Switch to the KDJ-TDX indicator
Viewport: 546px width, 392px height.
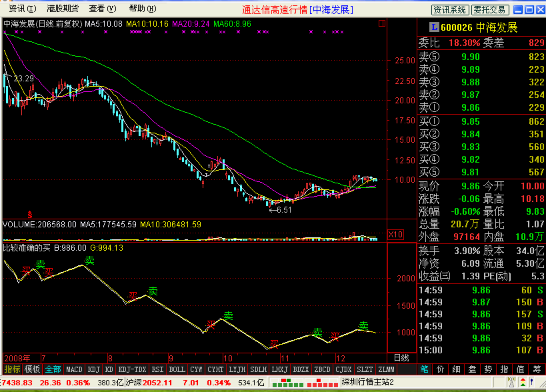coord(132,369)
